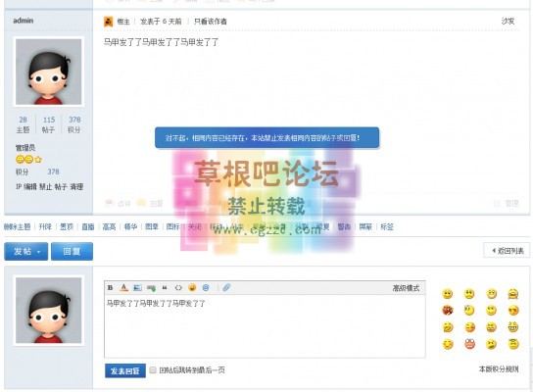The image size is (533, 392).
Task: Choose 关闭 moderation action
Action: [x=194, y=226]
